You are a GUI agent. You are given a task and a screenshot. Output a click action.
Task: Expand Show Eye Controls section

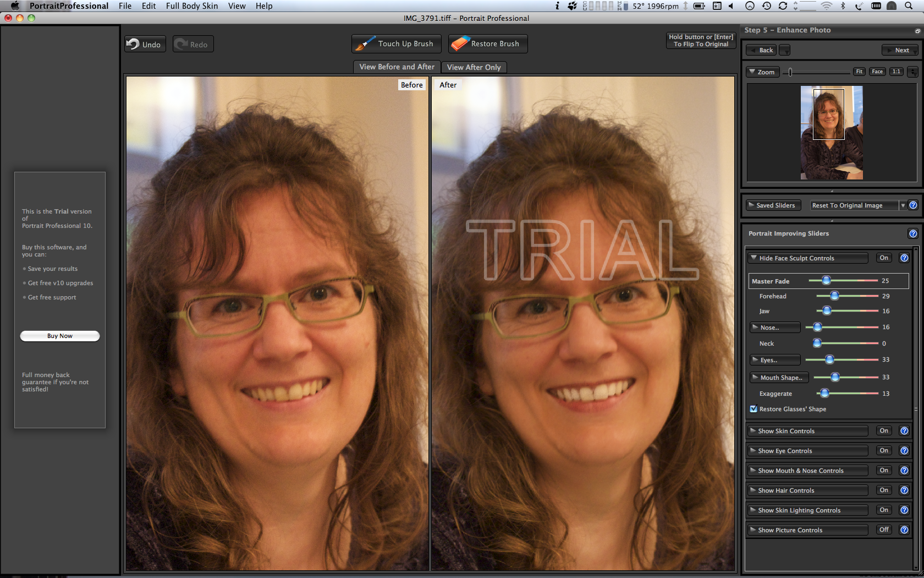click(x=807, y=451)
